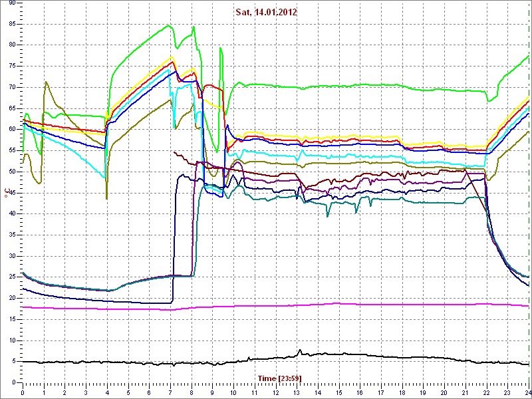Click hour 7 on the time axis
The image size is (532, 399).
(170, 392)
